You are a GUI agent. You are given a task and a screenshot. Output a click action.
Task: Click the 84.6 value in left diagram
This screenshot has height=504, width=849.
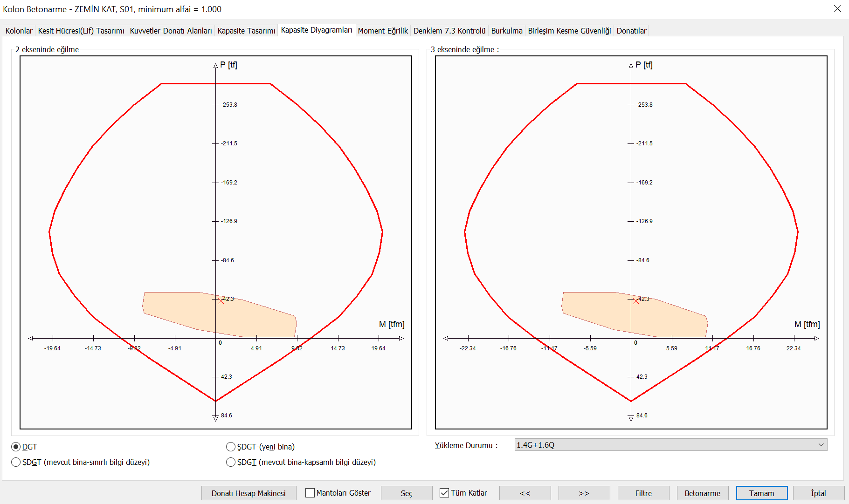pyautogui.click(x=226, y=415)
